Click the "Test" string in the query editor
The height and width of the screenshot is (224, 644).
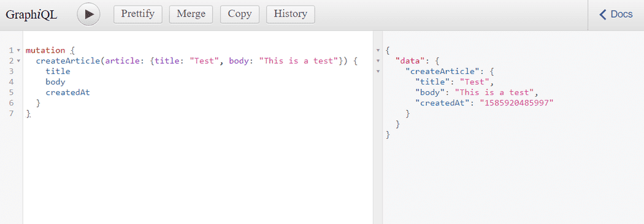[x=204, y=61]
